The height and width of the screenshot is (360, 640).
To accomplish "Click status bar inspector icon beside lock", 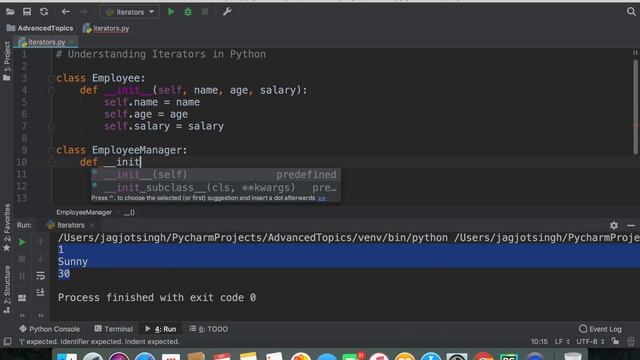I will coord(631,341).
